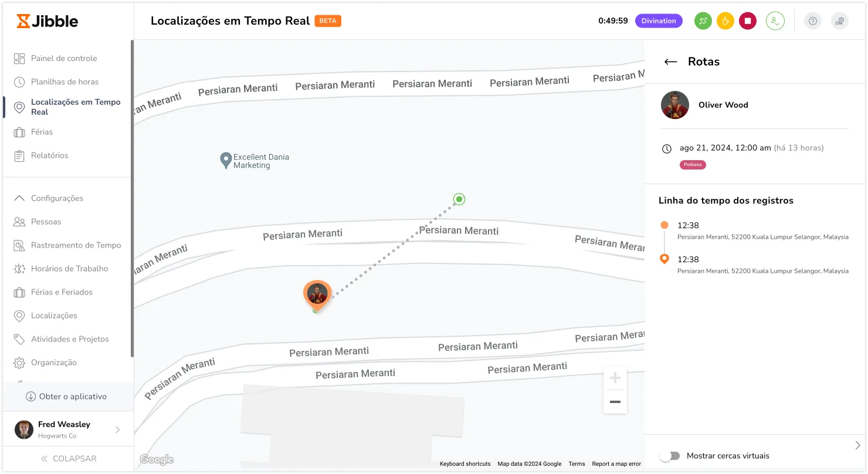The image size is (868, 474).
Task: Open the help question mark icon
Action: (812, 21)
